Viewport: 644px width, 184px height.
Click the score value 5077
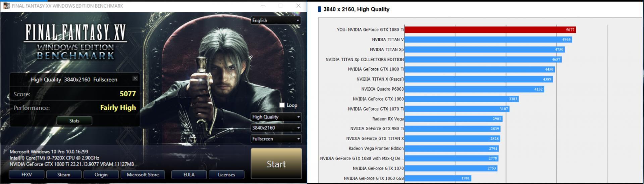[x=128, y=94]
